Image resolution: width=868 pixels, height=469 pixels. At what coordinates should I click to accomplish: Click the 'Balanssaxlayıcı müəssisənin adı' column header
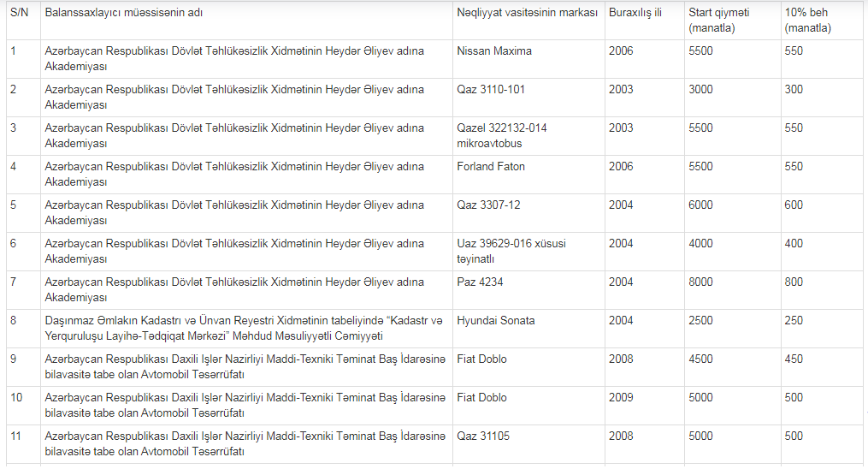click(x=246, y=21)
